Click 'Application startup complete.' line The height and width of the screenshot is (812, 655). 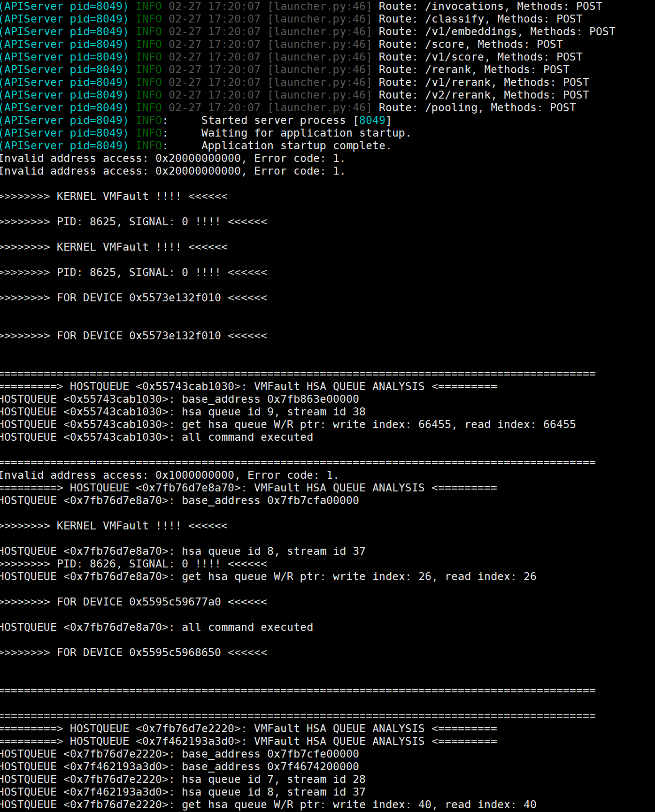click(195, 146)
